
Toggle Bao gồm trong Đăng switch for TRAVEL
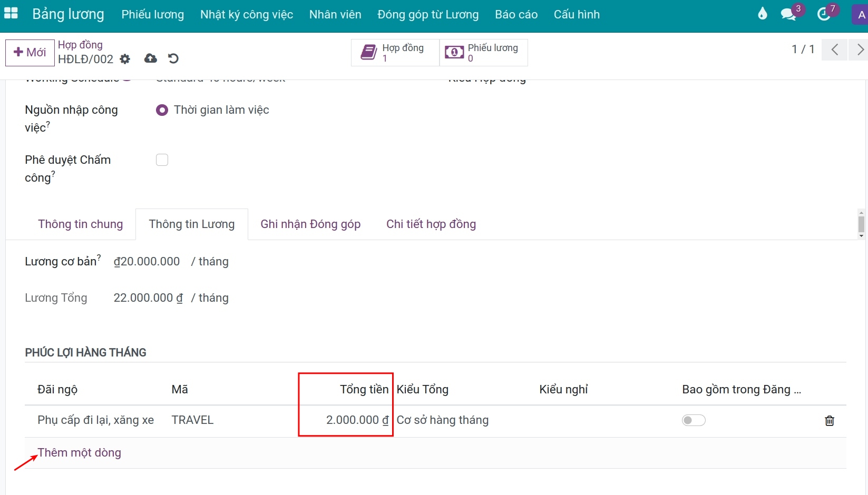(x=694, y=420)
